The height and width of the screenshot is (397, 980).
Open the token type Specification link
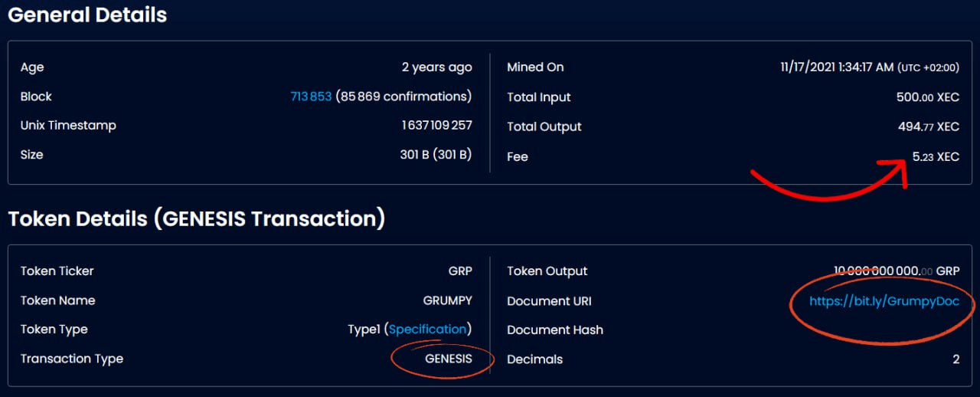427,330
